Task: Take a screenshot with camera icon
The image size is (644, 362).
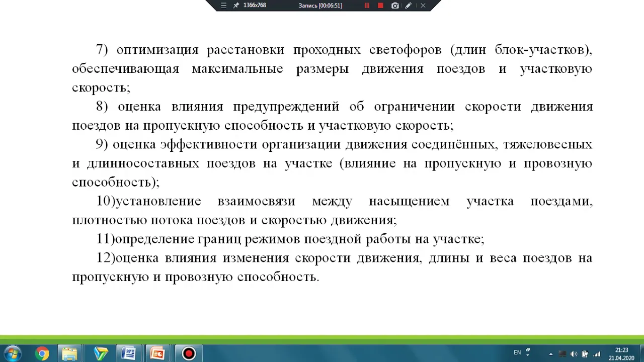Action: point(395,6)
